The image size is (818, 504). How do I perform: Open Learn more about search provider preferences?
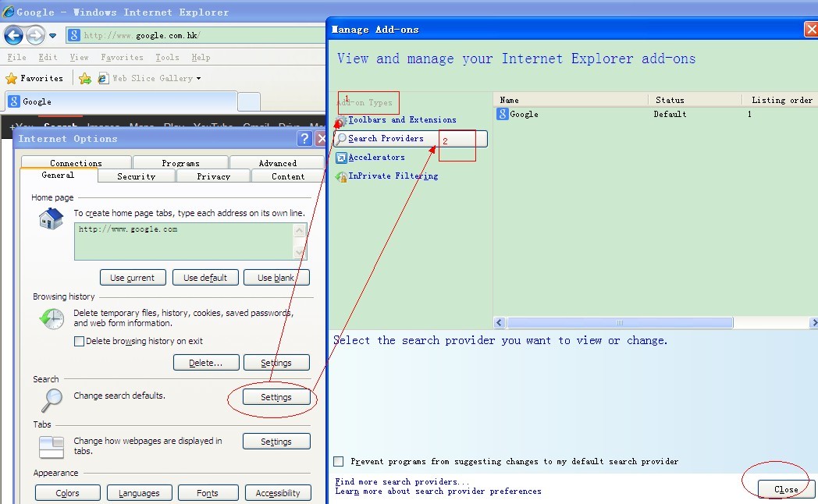pyautogui.click(x=438, y=491)
